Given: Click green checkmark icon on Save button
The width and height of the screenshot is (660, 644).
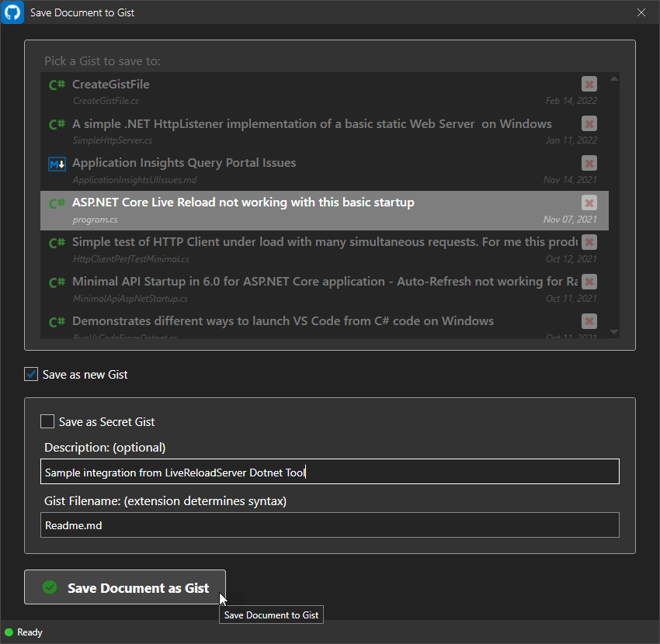Looking at the screenshot, I should [x=50, y=587].
